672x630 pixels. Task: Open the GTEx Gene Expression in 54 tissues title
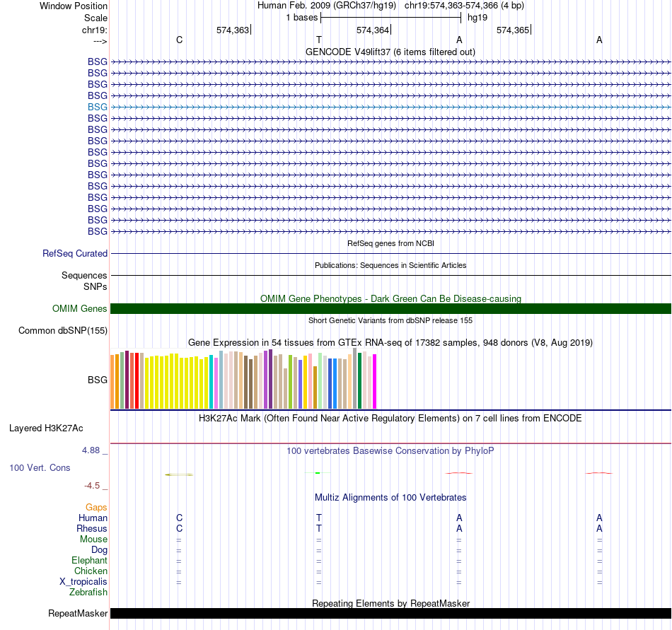coord(390,343)
